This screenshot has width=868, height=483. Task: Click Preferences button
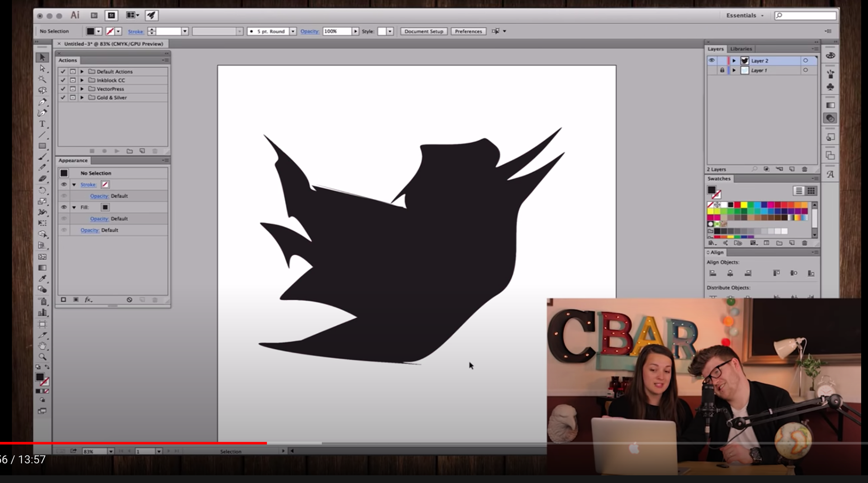point(468,31)
